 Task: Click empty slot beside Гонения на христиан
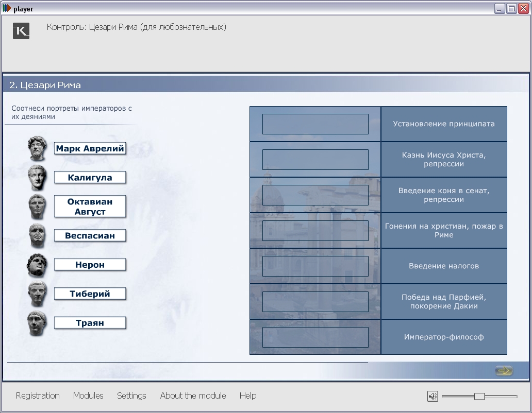315,231
